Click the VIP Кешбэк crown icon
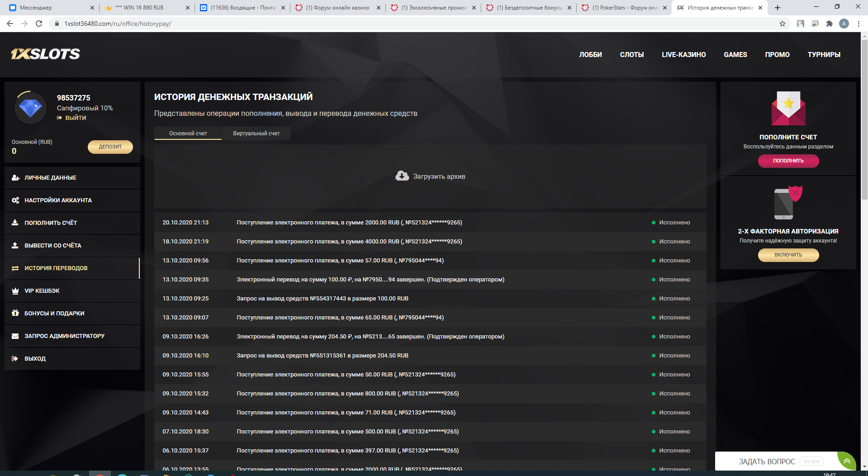Screen dimensions: 868x476 (x=15, y=291)
